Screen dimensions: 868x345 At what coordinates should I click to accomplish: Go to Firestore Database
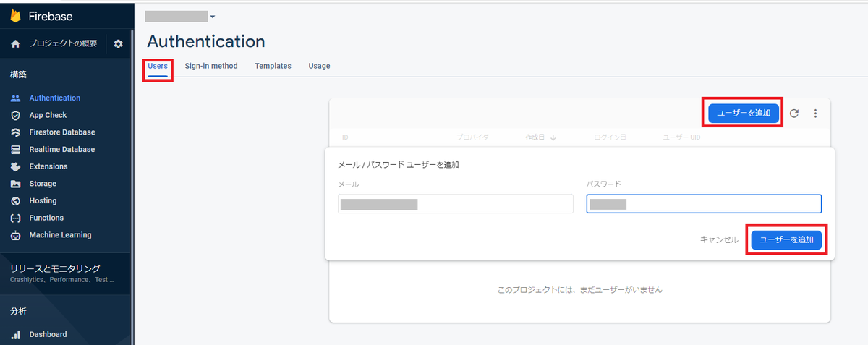tap(62, 132)
